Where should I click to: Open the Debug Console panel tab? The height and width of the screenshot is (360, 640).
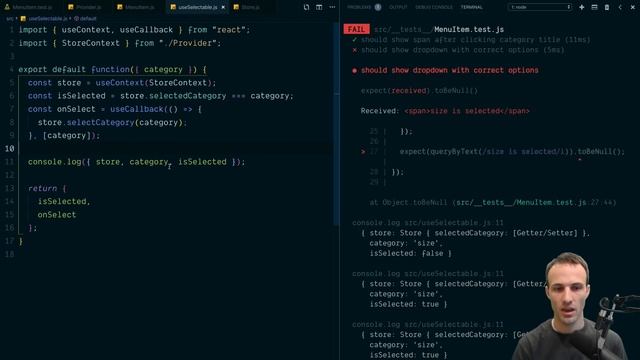click(x=433, y=7)
